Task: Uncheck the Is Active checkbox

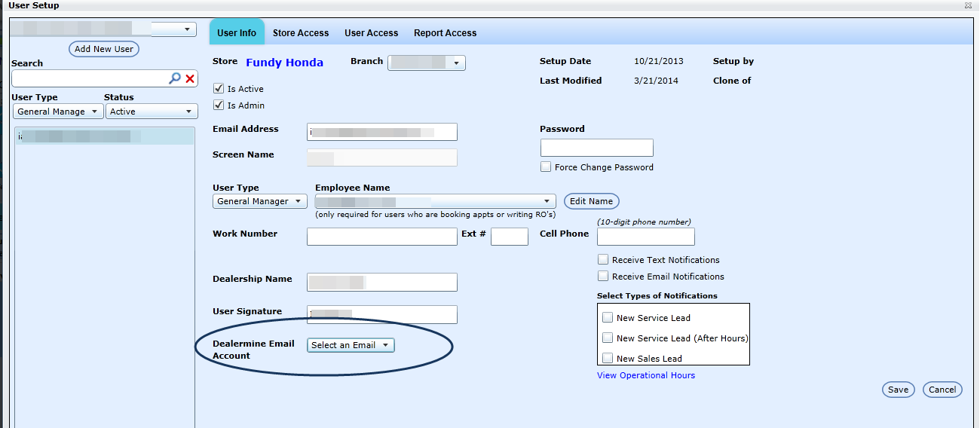Action: point(219,89)
